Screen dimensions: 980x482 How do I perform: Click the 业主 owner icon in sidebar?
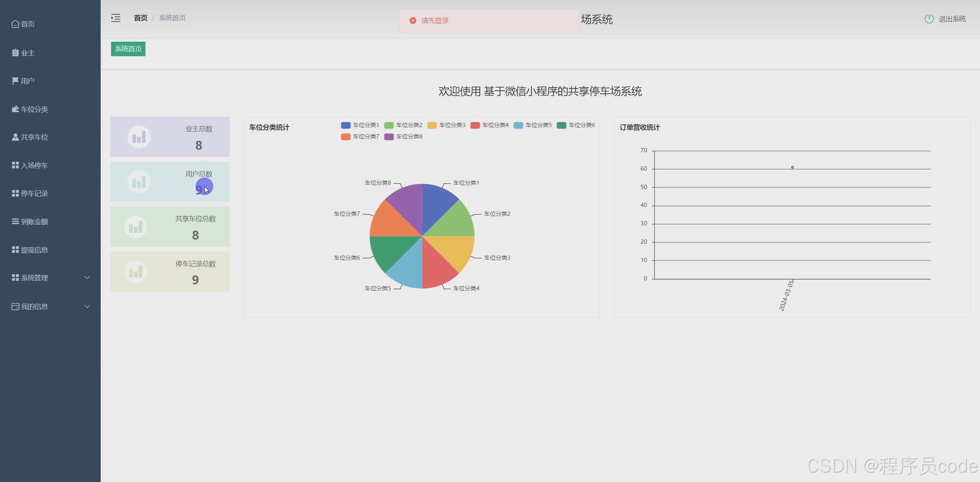pos(15,53)
